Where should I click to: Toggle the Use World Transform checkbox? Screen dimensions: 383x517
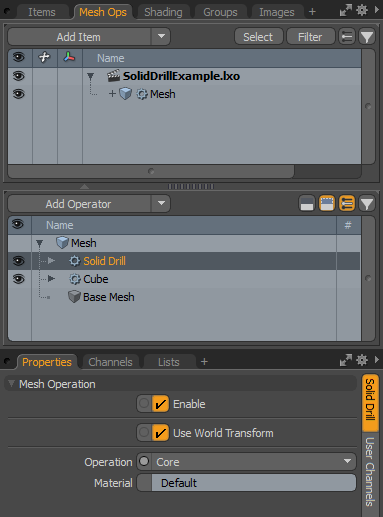tap(160, 433)
